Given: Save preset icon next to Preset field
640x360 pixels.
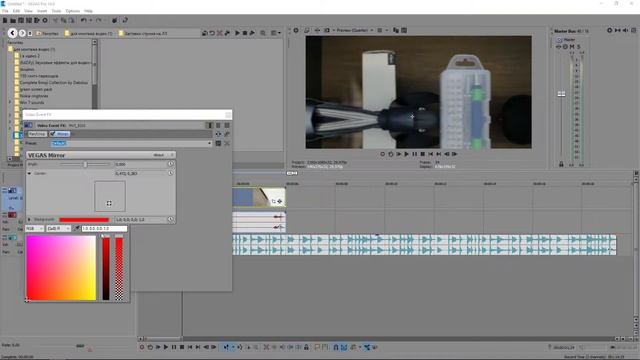Looking at the screenshot, I should pos(218,143).
